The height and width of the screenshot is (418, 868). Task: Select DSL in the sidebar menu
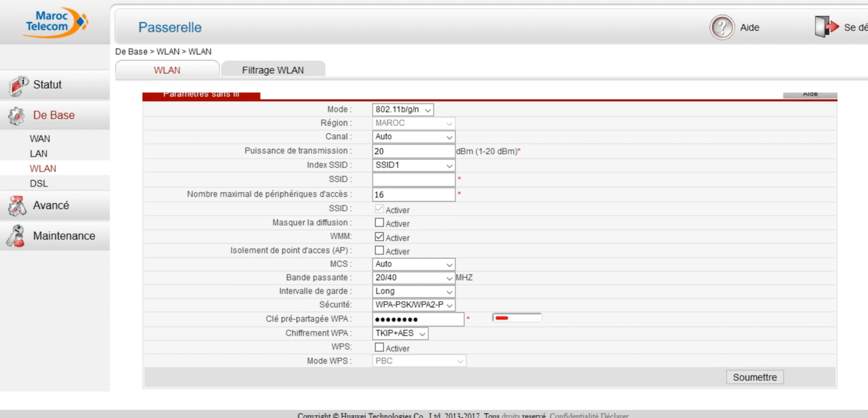click(x=39, y=184)
